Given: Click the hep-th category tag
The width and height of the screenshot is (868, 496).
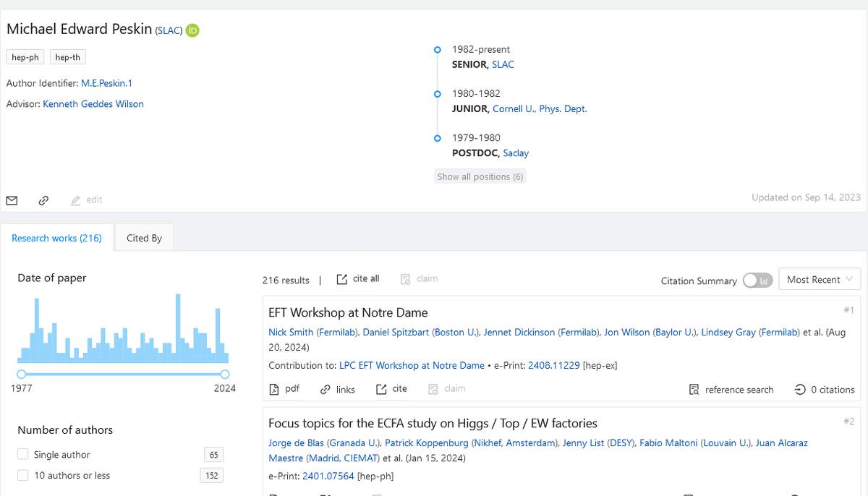Looking at the screenshot, I should pyautogui.click(x=68, y=57).
